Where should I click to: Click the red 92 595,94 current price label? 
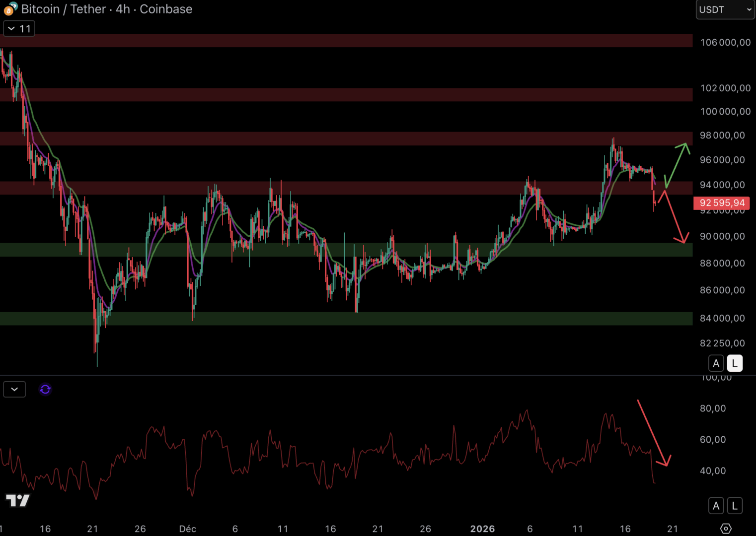click(722, 203)
